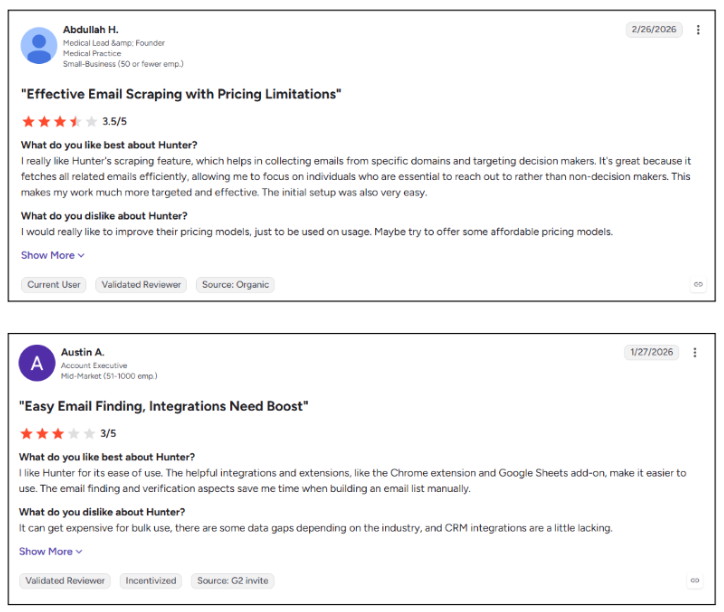Click Austin A.'s purple letter avatar

(x=37, y=363)
